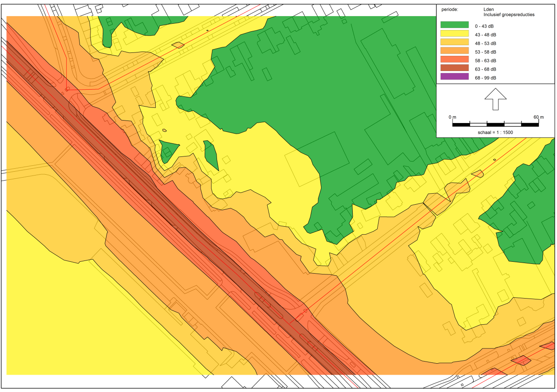Click the "48 - 53 dB" legend label
557x392 pixels.
click(486, 44)
